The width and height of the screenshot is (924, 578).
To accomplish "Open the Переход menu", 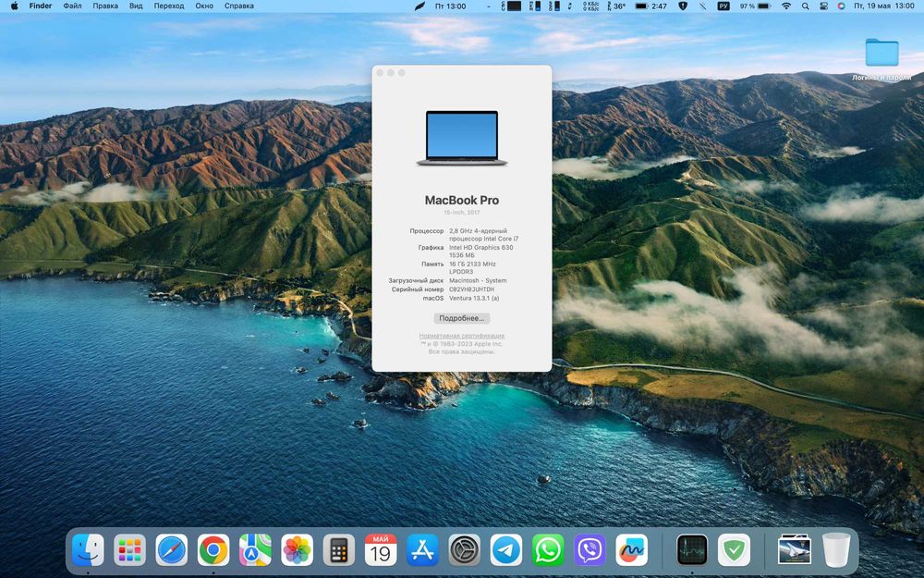I will pyautogui.click(x=169, y=6).
